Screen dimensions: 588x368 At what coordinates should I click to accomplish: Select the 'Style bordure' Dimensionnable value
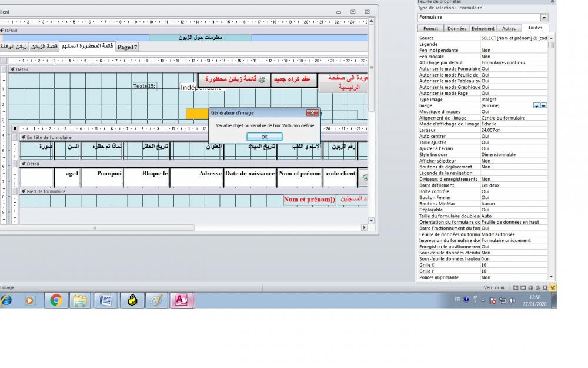pos(514,155)
